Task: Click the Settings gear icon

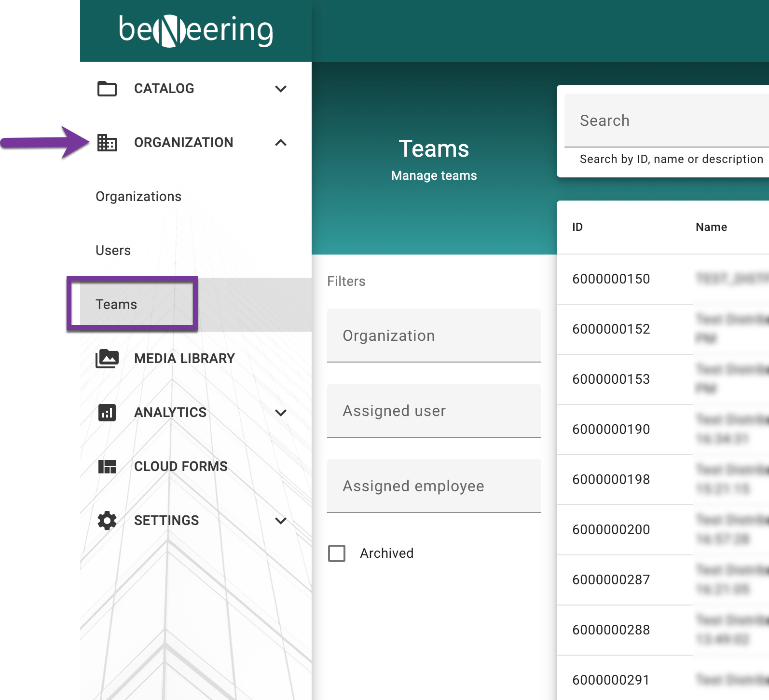Action: [x=107, y=521]
